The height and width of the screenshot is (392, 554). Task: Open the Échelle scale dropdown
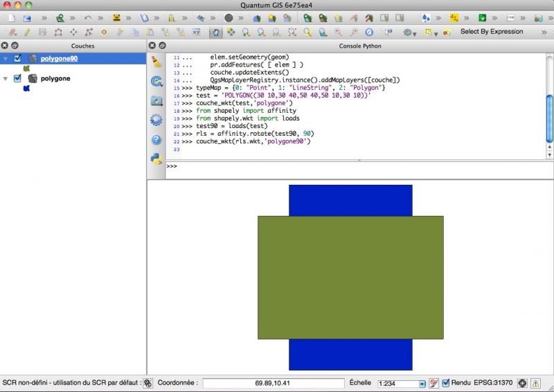(422, 384)
